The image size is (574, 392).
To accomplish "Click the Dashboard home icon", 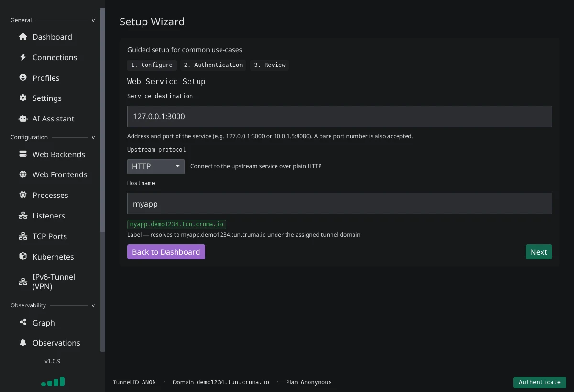I will 23,37.
